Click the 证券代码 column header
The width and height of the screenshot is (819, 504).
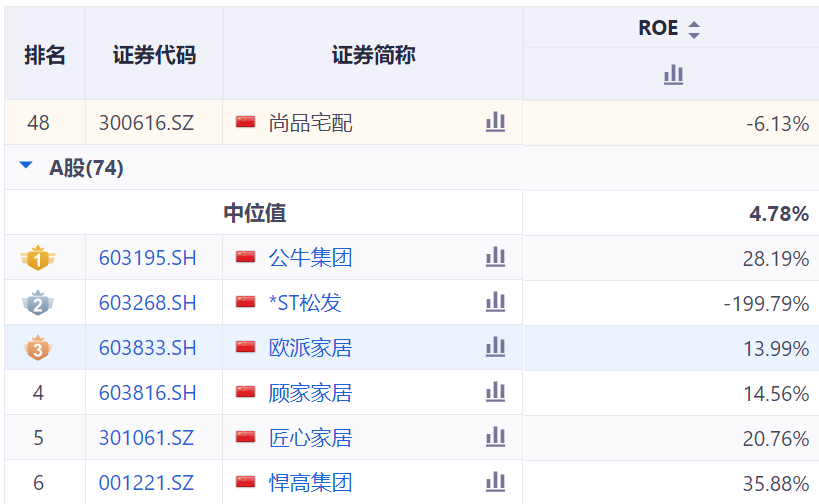pyautogui.click(x=154, y=55)
